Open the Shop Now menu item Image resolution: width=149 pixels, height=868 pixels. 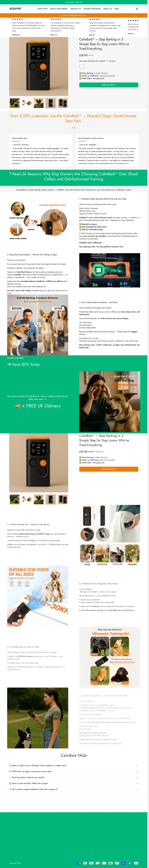[x=42, y=9]
